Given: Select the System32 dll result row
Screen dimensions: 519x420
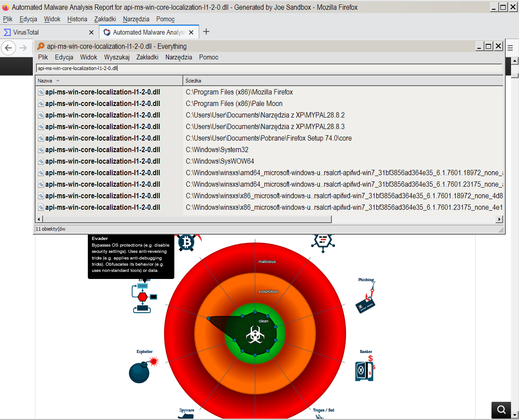Looking at the screenshot, I should click(x=102, y=150).
